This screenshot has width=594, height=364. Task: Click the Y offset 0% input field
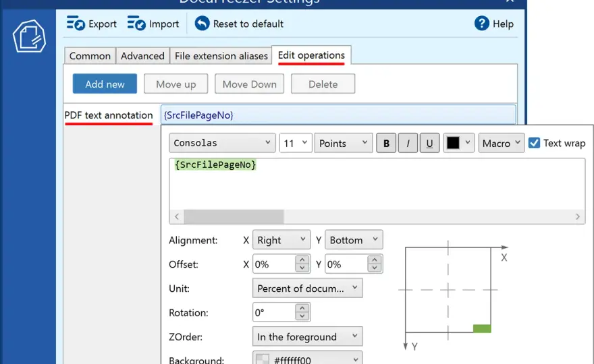(346, 264)
